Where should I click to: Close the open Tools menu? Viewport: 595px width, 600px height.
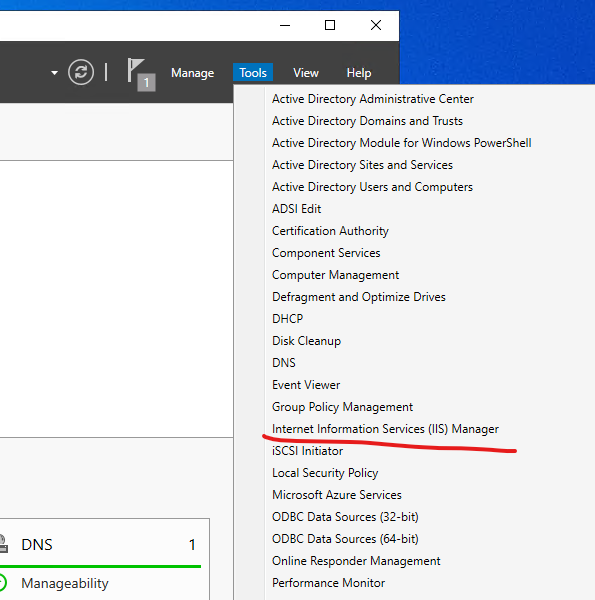(x=253, y=73)
